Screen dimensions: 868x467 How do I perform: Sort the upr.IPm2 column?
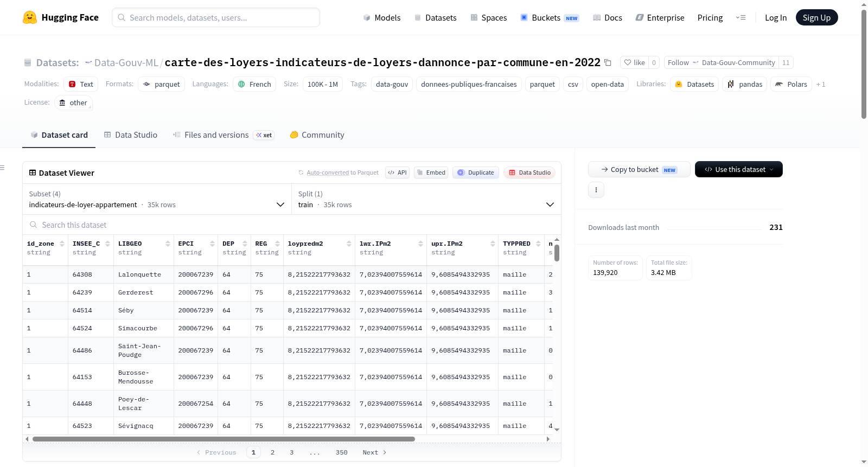493,244
